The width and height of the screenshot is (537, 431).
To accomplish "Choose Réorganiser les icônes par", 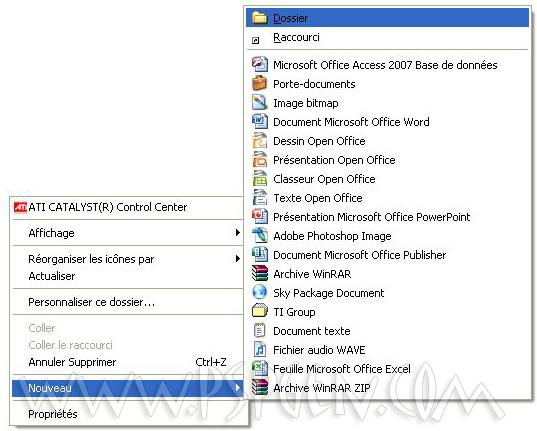I will coord(127,259).
